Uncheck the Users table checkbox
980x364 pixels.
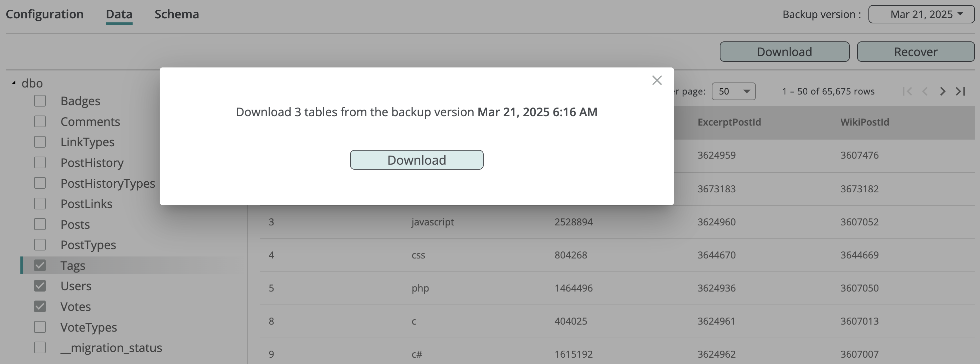pos(40,286)
